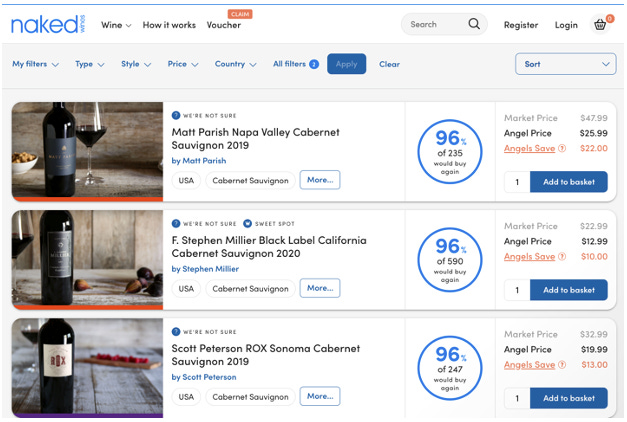Click the $19.99 Angel Price value

[594, 349]
